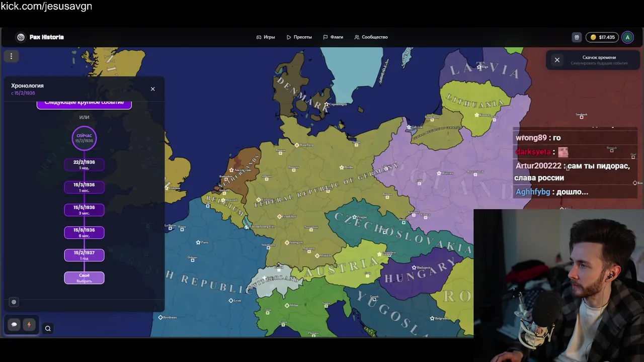Jump to 15/2/1937 one year
The height and width of the screenshot is (362, 644).
(x=84, y=255)
